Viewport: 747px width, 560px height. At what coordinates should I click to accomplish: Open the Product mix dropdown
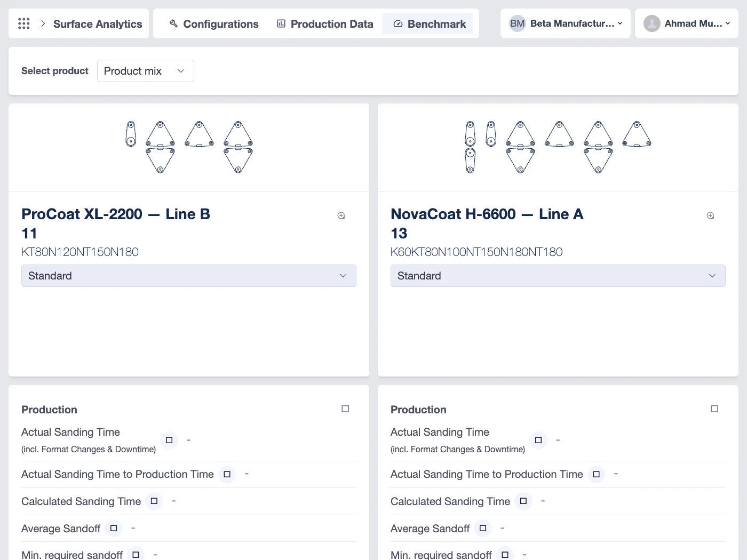coord(146,71)
